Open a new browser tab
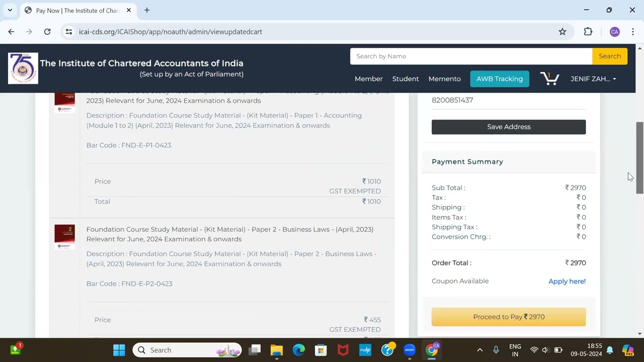The width and height of the screenshot is (644, 362). click(x=147, y=10)
